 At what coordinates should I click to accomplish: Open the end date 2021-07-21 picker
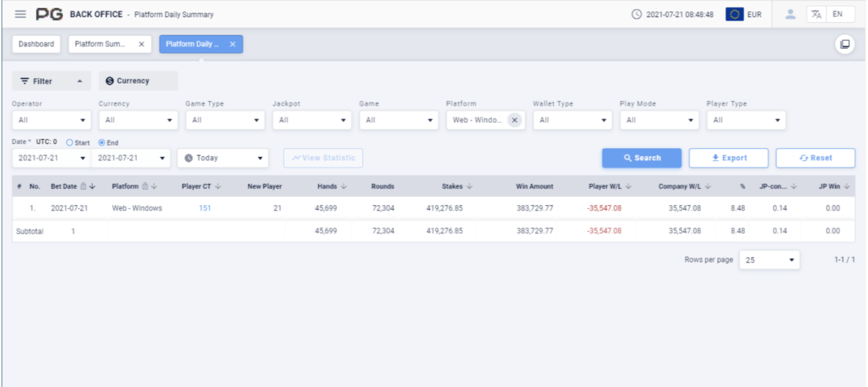click(131, 158)
